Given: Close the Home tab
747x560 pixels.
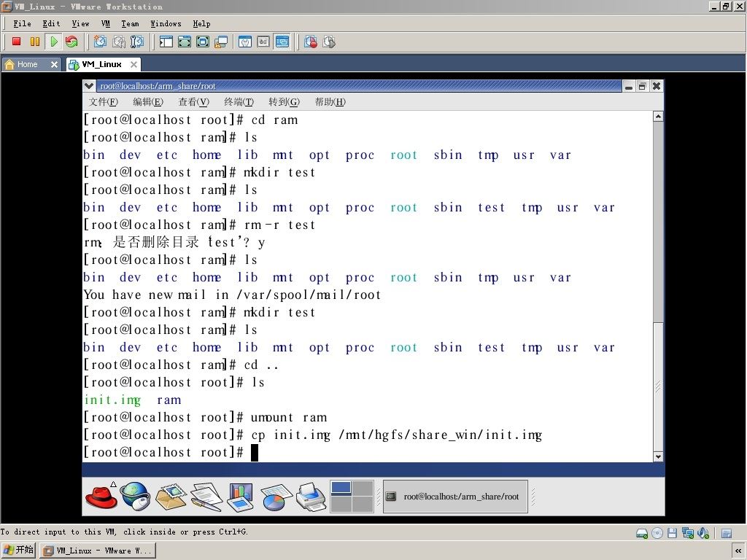Looking at the screenshot, I should coord(54,64).
